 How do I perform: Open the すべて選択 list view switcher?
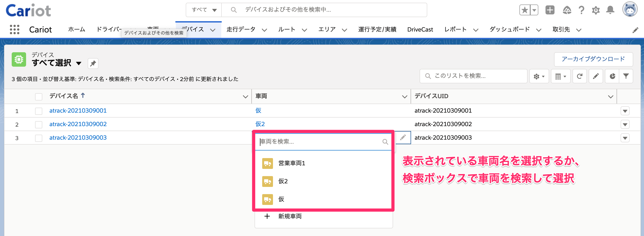[x=78, y=63]
